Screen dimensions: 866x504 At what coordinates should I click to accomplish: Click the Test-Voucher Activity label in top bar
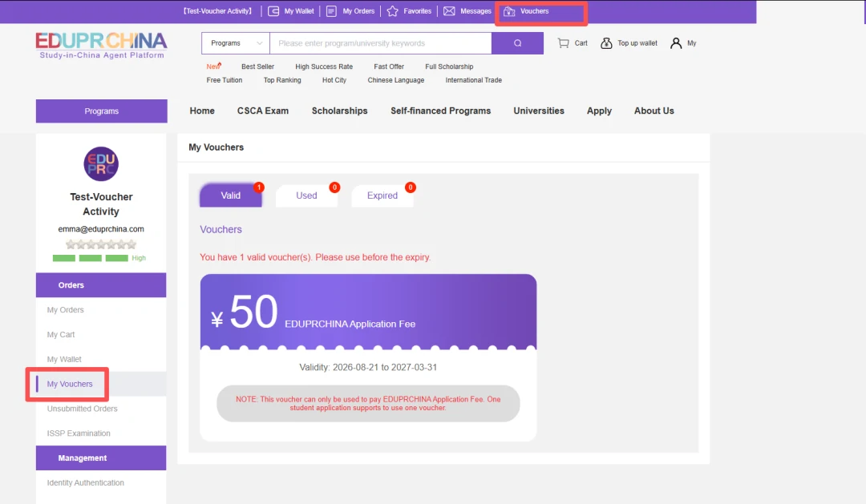[x=217, y=11]
